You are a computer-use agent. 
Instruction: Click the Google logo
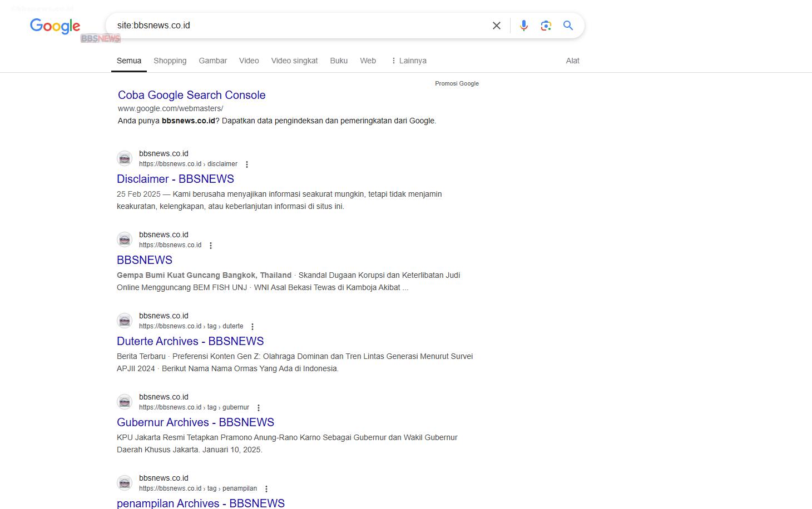[55, 26]
